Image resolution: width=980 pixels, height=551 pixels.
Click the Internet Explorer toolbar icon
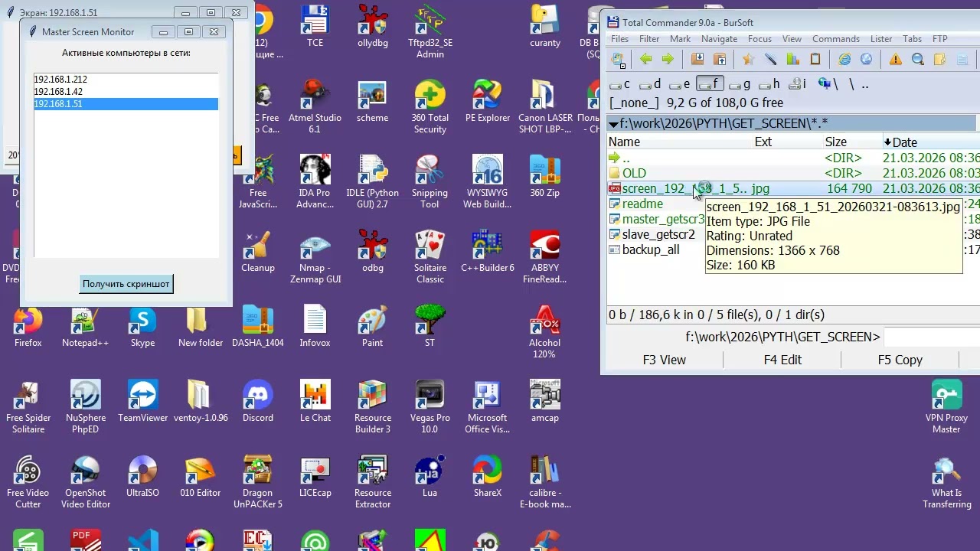click(844, 60)
